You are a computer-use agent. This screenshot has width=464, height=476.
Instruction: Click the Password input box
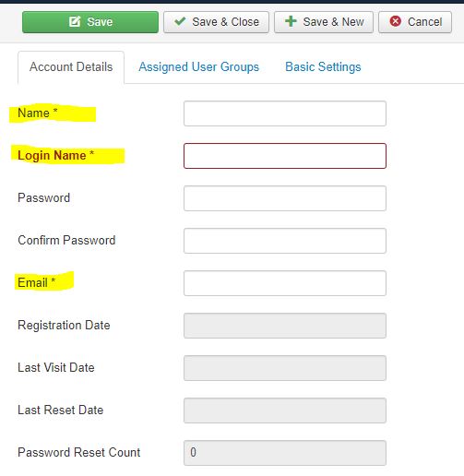click(285, 198)
